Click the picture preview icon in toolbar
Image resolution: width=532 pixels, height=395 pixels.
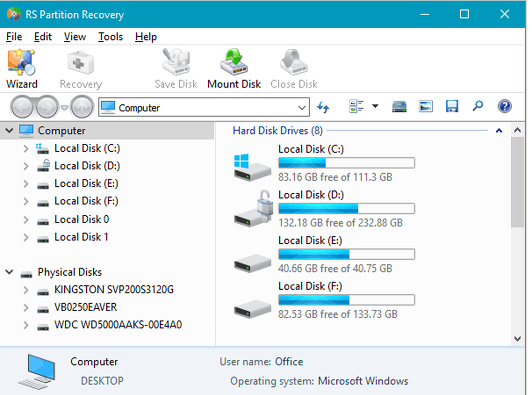[x=426, y=106]
